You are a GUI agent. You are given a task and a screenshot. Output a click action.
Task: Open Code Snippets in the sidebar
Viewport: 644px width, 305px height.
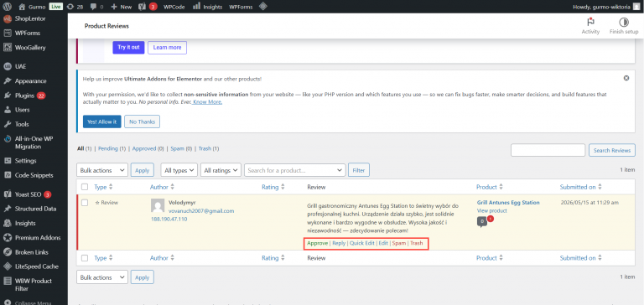click(x=34, y=175)
